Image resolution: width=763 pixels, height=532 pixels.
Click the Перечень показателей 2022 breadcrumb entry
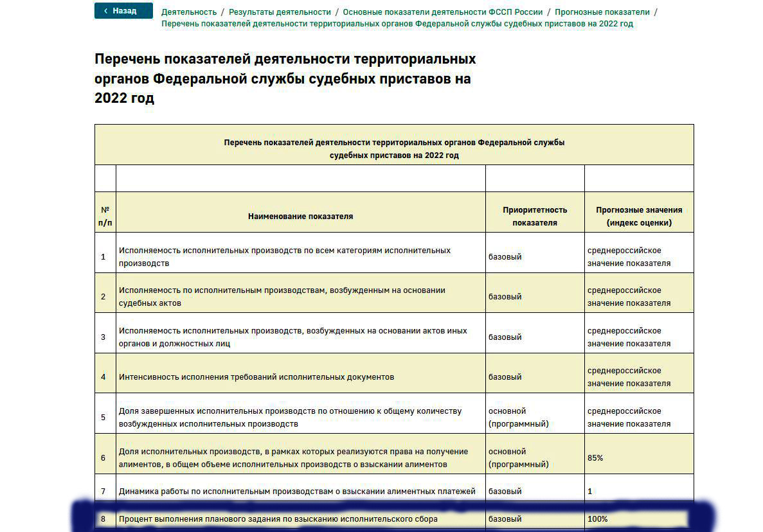coord(395,23)
